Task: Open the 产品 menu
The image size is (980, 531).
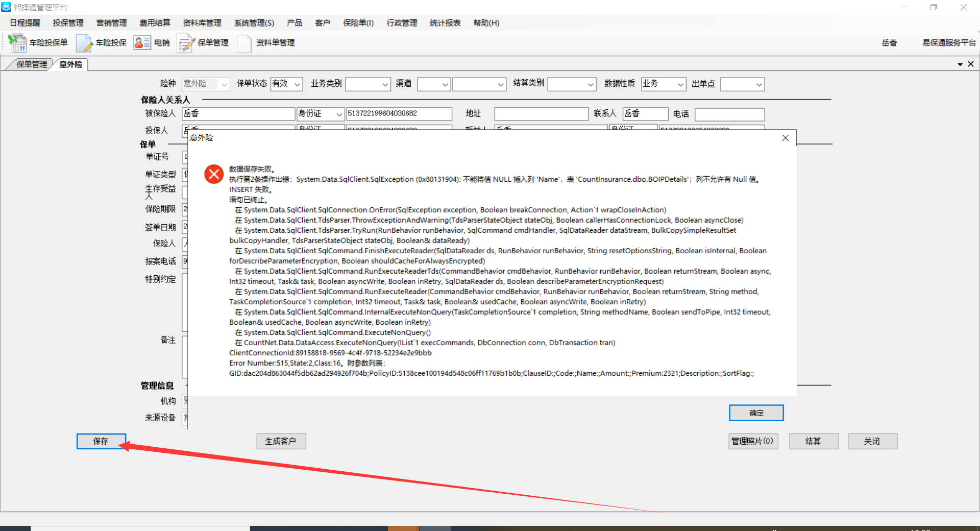Action: coord(295,23)
